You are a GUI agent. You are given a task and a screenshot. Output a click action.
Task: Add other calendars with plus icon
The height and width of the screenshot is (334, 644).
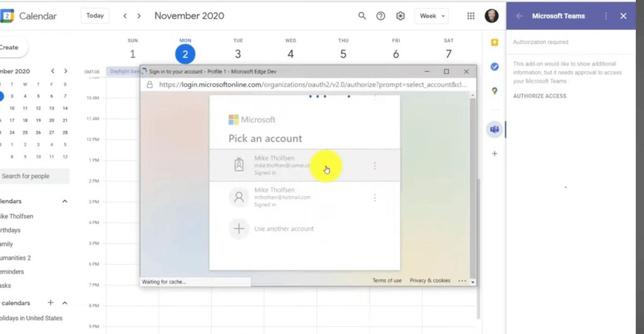[50, 303]
